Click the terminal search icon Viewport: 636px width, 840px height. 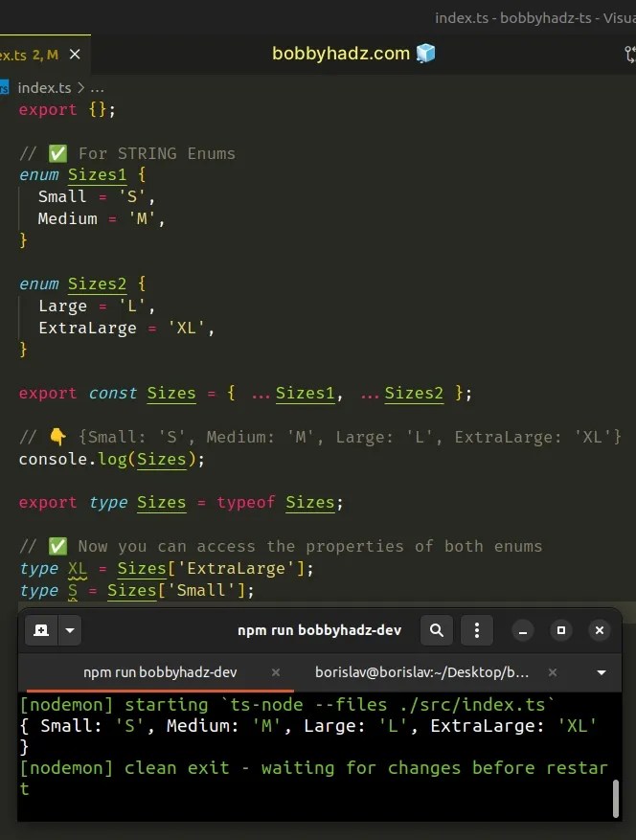(x=437, y=630)
